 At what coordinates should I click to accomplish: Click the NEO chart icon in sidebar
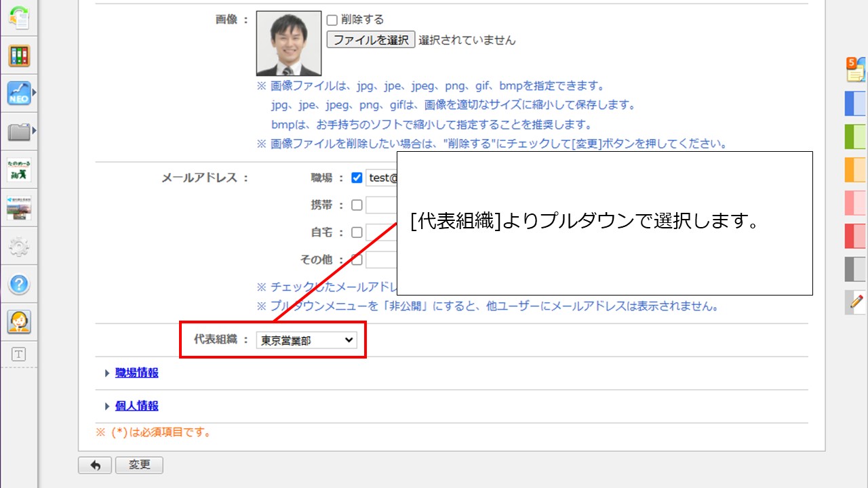19,93
